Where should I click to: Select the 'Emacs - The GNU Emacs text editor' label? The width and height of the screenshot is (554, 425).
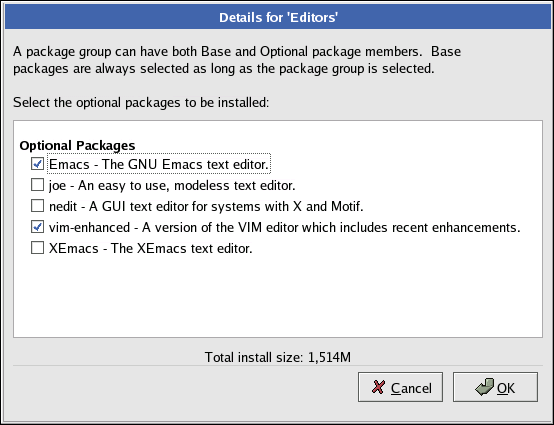(159, 164)
